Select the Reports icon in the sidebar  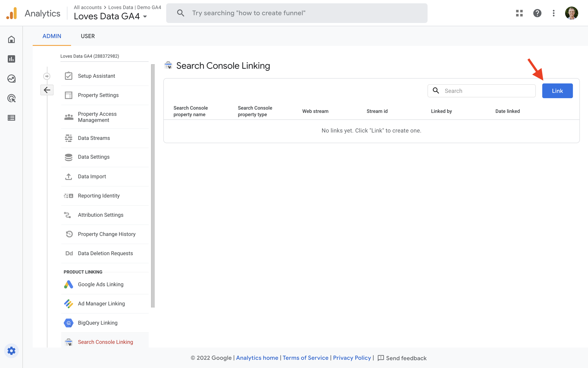12,59
